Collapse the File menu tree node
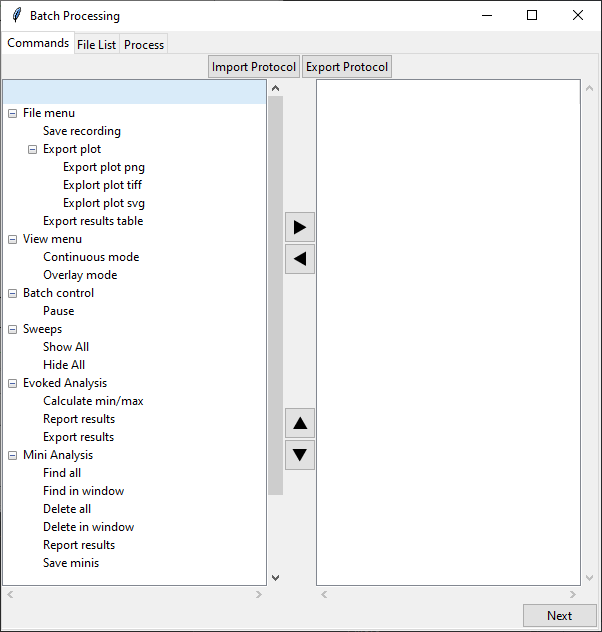Viewport: 602px width, 632px height. [12, 113]
